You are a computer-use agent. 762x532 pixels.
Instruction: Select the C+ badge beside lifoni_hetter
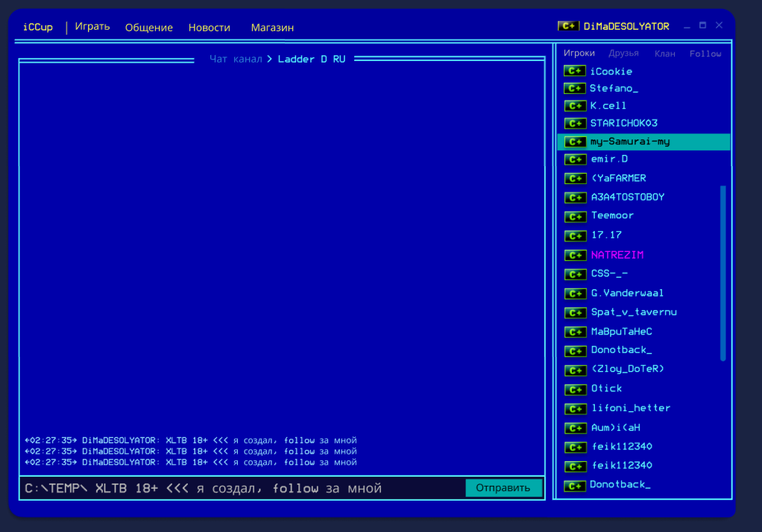pyautogui.click(x=575, y=408)
